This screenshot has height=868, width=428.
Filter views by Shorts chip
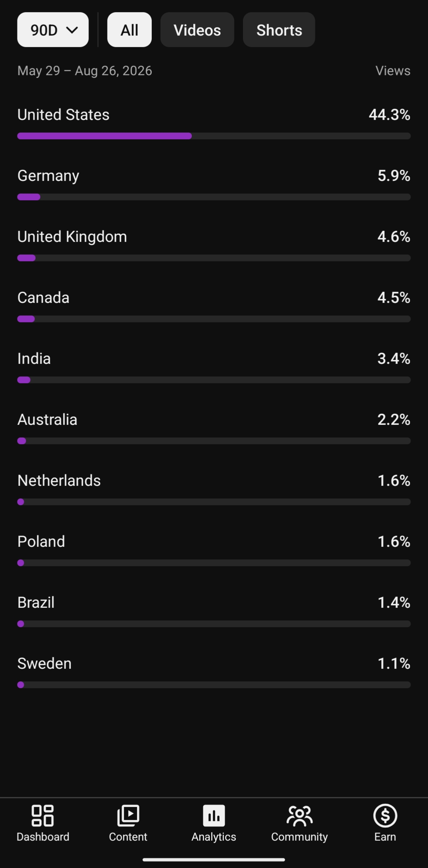click(x=279, y=30)
